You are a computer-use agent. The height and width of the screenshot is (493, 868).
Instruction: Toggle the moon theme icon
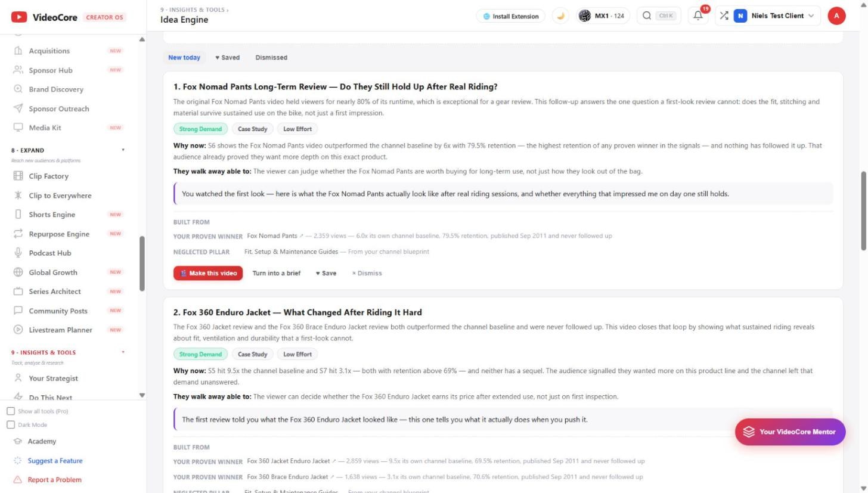(x=560, y=16)
